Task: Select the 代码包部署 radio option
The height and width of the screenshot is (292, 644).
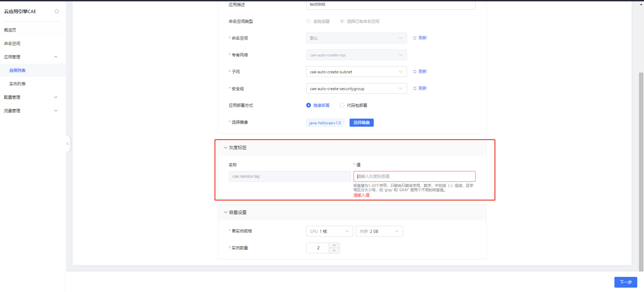Action: pyautogui.click(x=342, y=105)
